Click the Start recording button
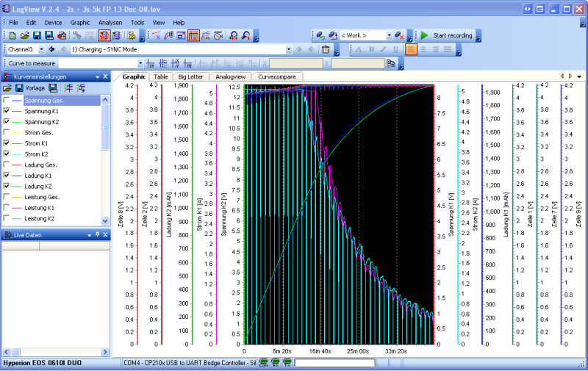 (445, 35)
